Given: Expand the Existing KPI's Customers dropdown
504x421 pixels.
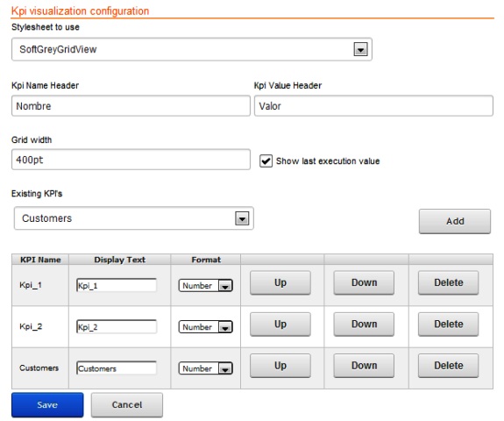Looking at the screenshot, I should [134, 218].
